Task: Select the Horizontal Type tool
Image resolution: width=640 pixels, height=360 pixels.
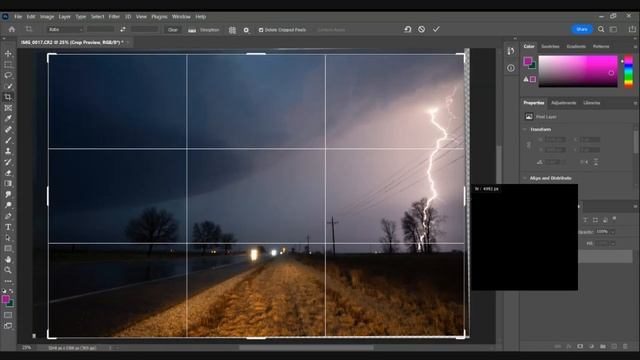Action: pyautogui.click(x=8, y=227)
